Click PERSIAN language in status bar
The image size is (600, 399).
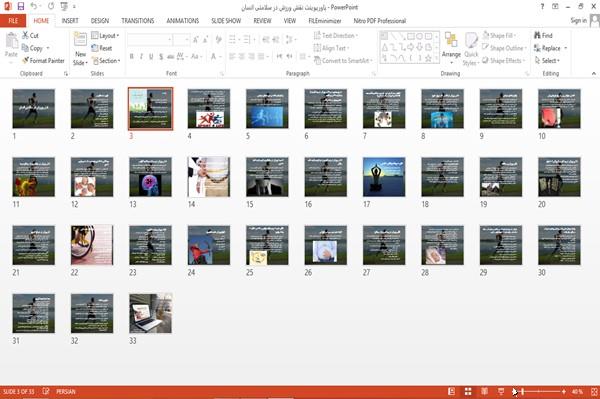pos(66,391)
